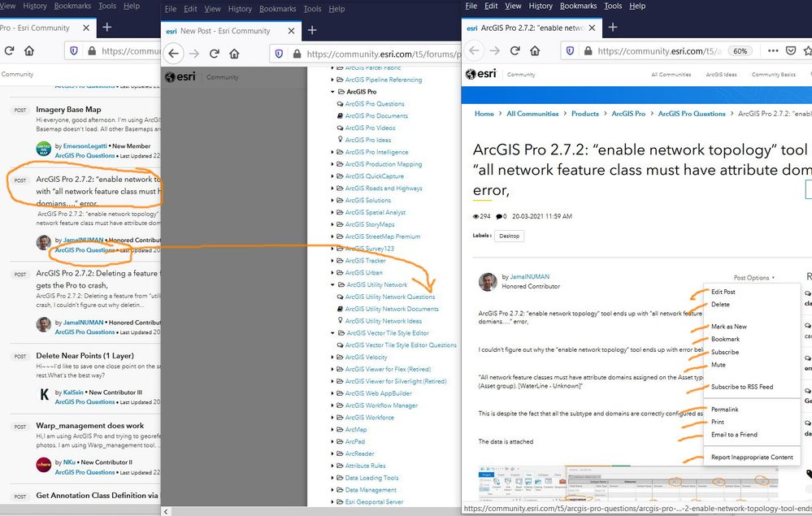Open Bookmarks menu in right window menu bar
812x516 pixels.
tap(578, 6)
